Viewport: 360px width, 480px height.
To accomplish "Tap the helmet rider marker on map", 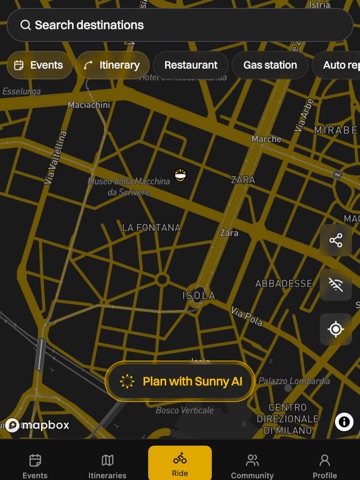I will tap(181, 175).
